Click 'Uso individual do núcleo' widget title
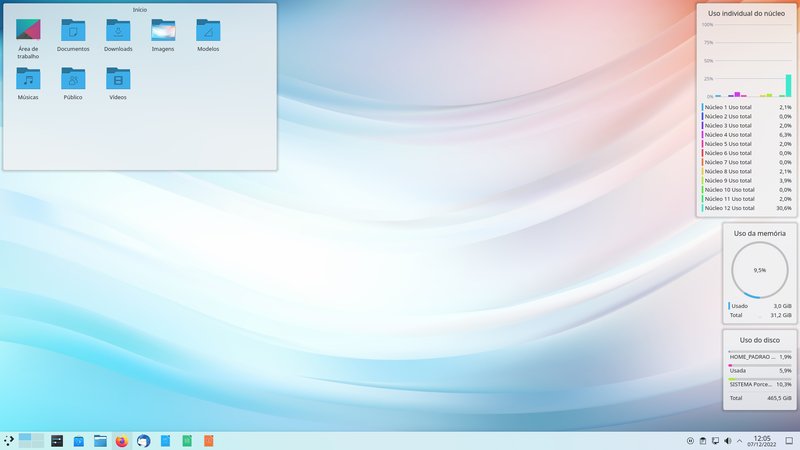This screenshot has width=800, height=450. [746, 13]
